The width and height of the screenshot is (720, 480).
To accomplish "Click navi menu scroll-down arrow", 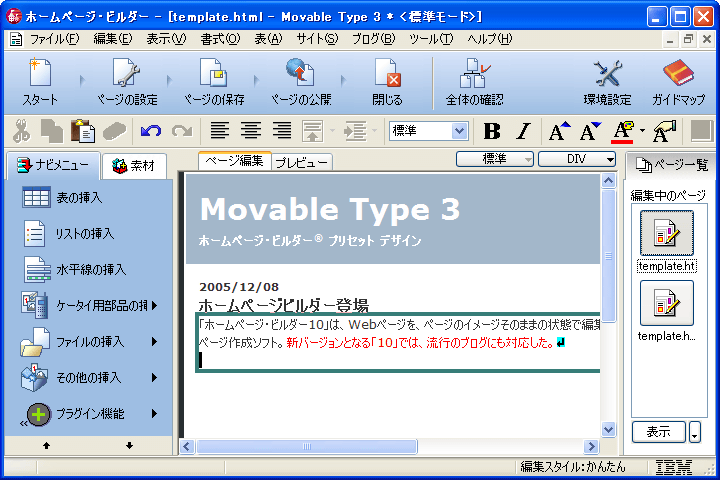I will (x=129, y=446).
